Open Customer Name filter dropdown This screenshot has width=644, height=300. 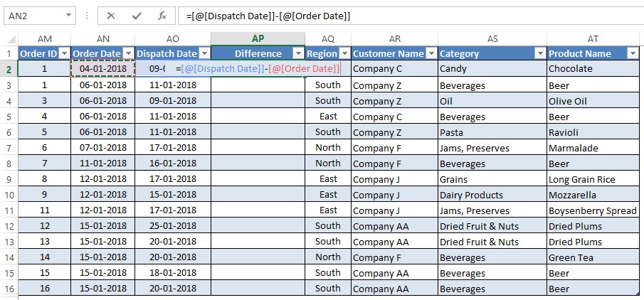pyautogui.click(x=431, y=54)
